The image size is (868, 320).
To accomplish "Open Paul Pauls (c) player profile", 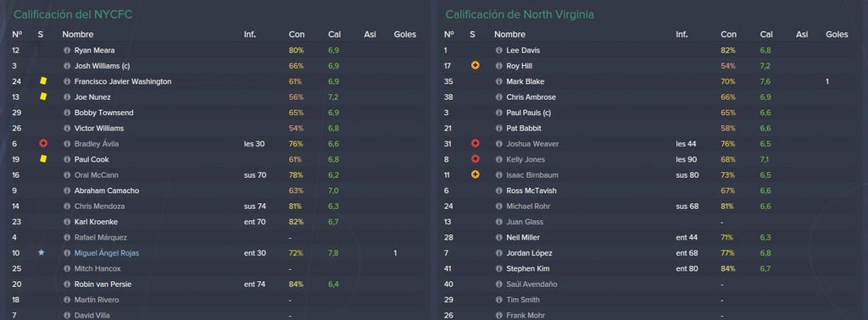I will click(x=529, y=113).
